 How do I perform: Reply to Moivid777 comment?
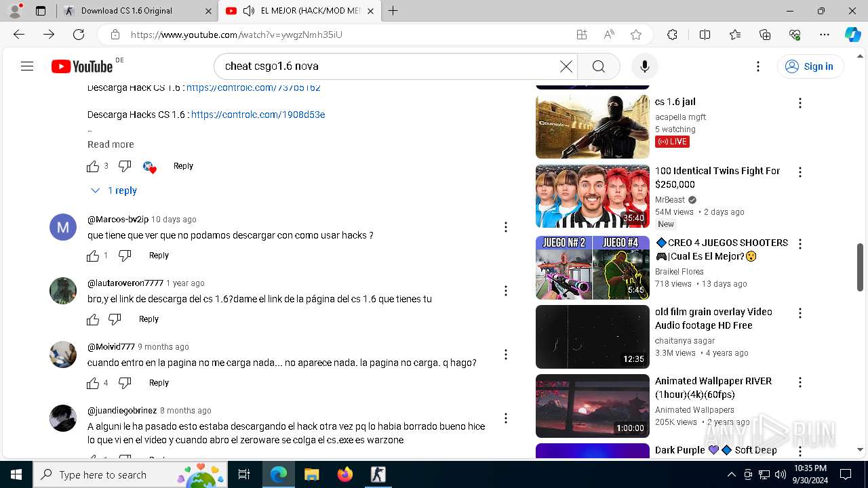pyautogui.click(x=159, y=383)
